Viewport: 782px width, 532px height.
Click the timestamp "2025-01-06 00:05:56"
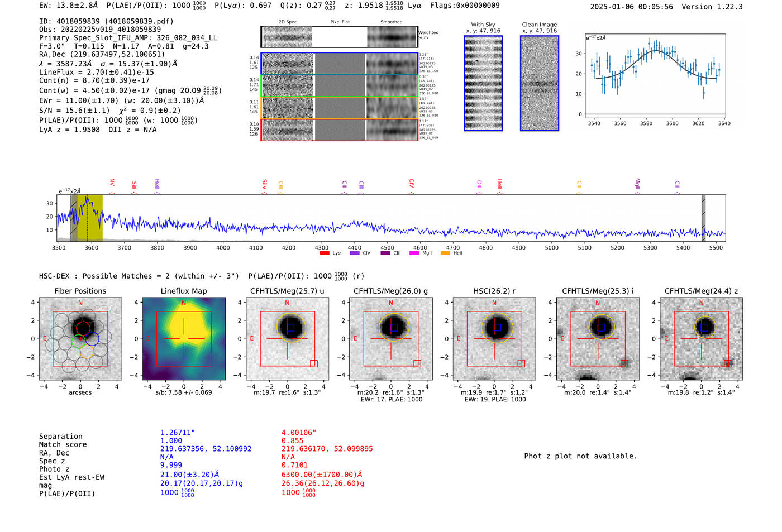[x=632, y=7]
